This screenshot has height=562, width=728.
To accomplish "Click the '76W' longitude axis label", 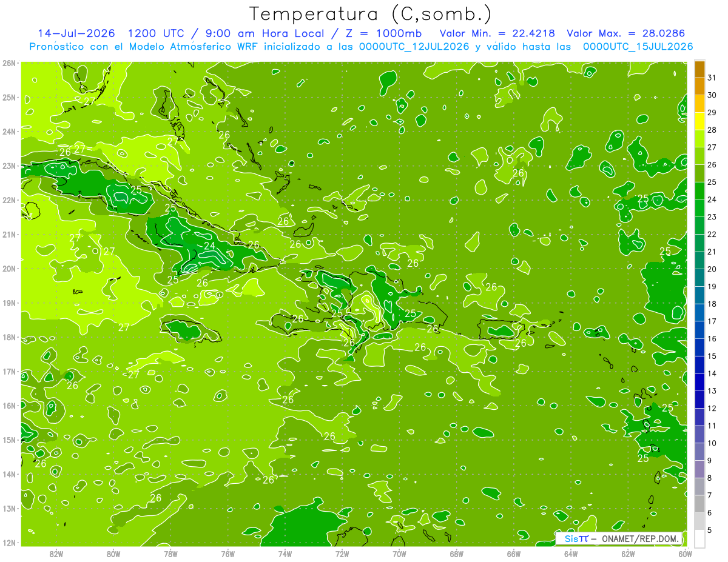I will (x=227, y=553).
